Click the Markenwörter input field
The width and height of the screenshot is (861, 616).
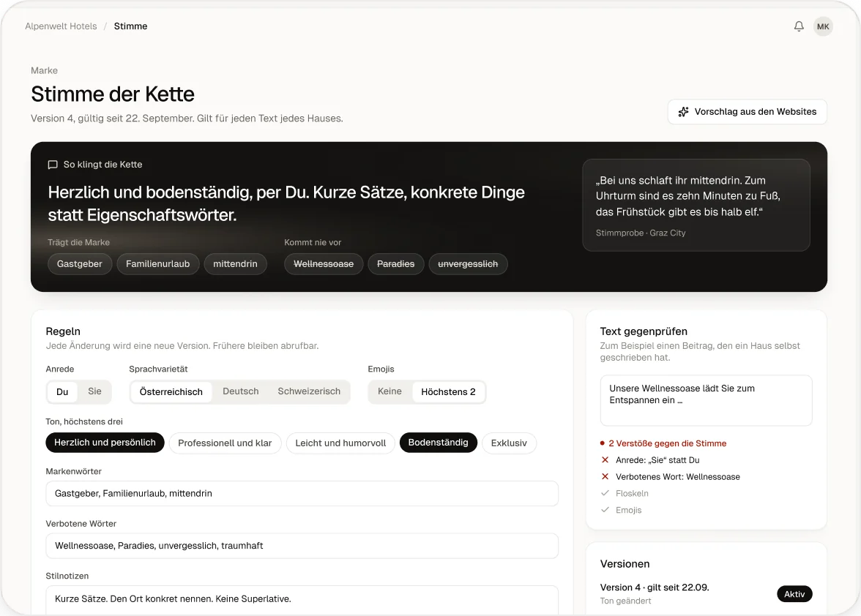pos(302,493)
